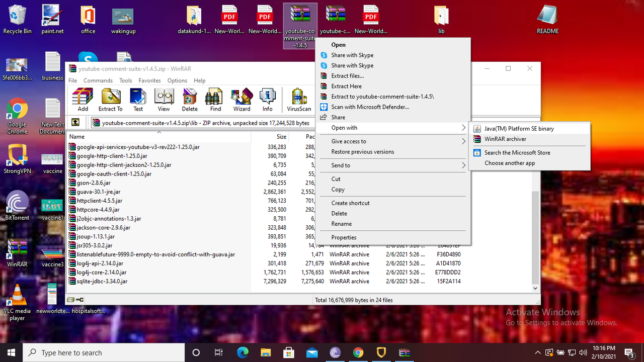Choose Extract files... in context menu
This screenshot has height=362, width=644.
click(x=393, y=76)
